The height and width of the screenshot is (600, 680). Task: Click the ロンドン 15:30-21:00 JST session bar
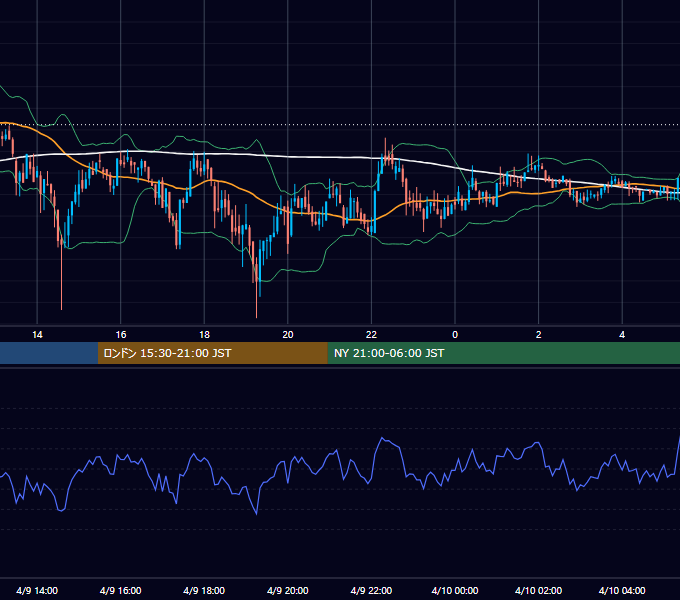[x=212, y=353]
